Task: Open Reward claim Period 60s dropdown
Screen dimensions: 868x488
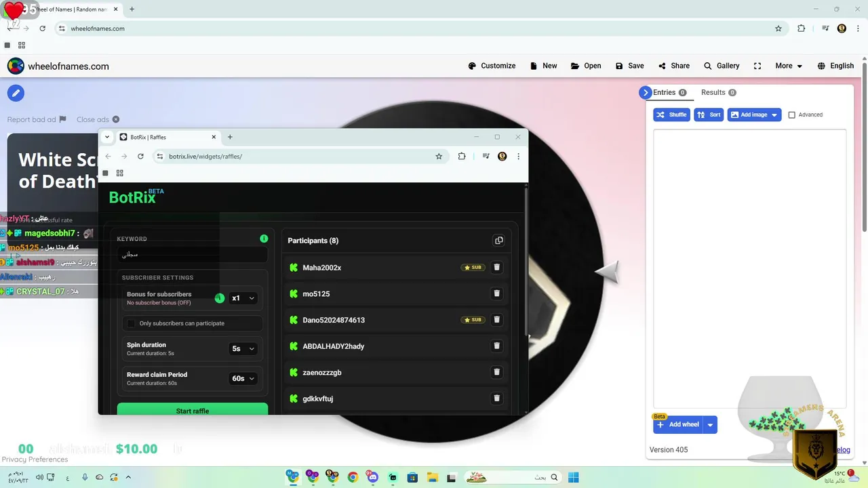Action: click(243, 378)
